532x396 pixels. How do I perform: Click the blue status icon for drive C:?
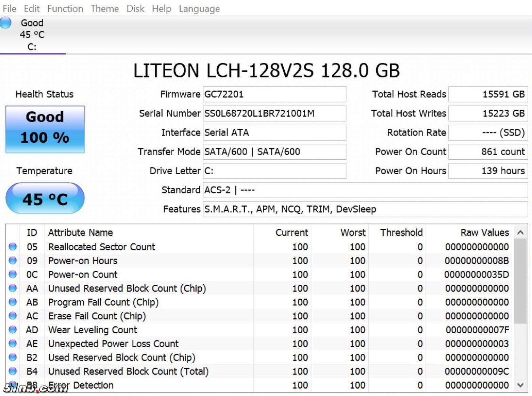[x=6, y=23]
